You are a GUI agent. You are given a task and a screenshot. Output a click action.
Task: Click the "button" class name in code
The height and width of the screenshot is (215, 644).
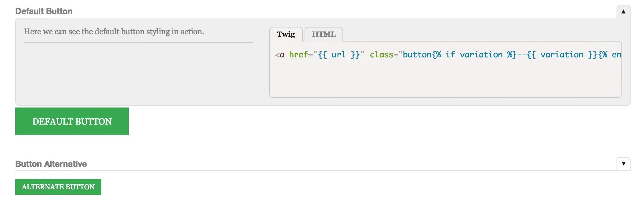417,55
